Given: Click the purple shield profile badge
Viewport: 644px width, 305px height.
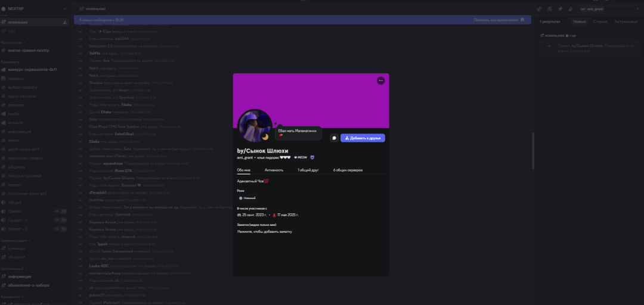Looking at the screenshot, I should tap(312, 157).
